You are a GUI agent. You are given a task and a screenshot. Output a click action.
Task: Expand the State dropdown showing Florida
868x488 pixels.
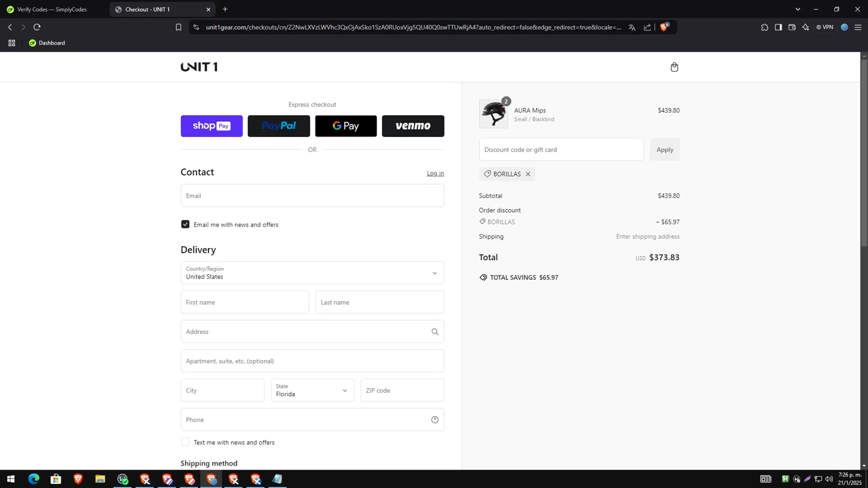(x=312, y=390)
